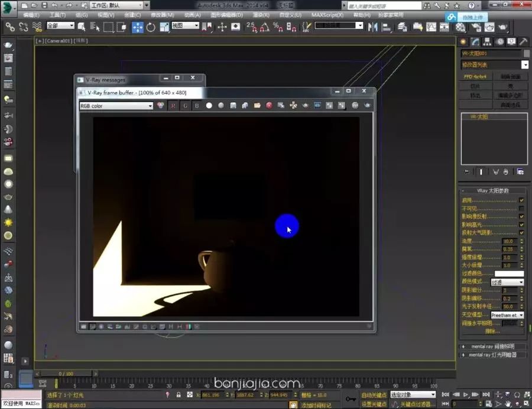This screenshot has height=409, width=532.
Task: Uncheck the 启用 (enabled) checkbox for VRay sun
Action: (x=521, y=200)
